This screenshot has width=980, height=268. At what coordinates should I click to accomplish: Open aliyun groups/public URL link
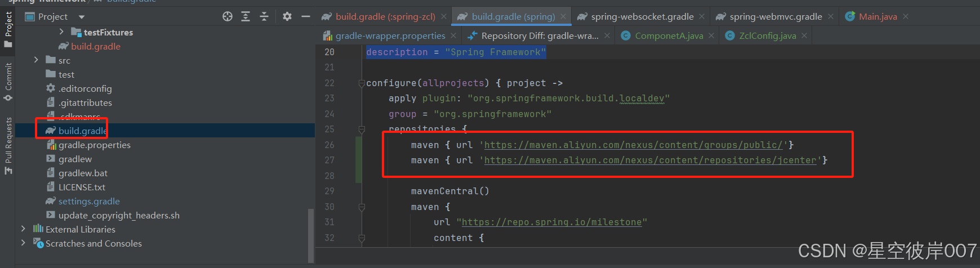633,145
